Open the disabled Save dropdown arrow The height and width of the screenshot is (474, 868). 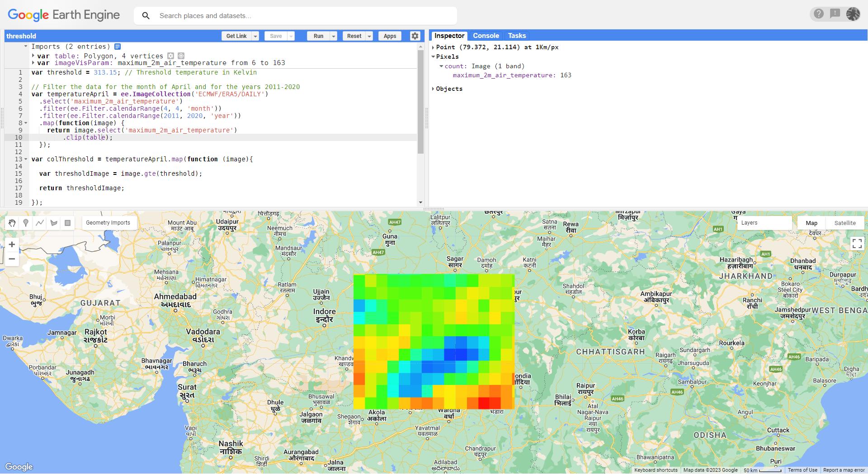tap(291, 36)
